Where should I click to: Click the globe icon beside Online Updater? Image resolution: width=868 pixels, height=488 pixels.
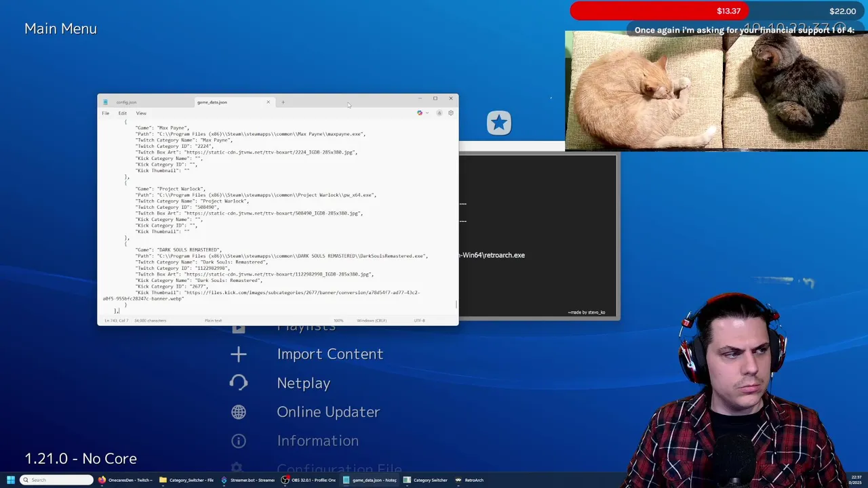(x=238, y=412)
